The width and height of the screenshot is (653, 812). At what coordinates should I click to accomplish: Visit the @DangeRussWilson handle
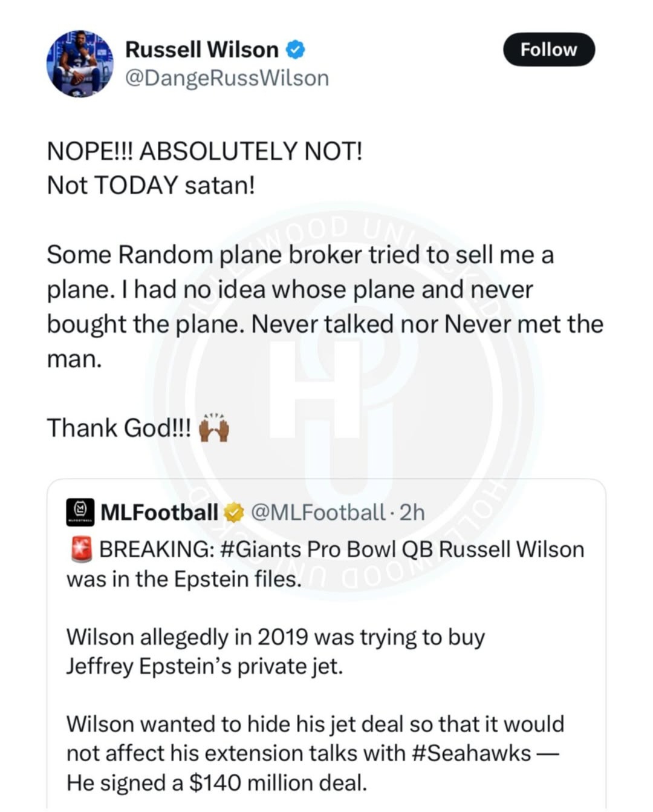coord(227,79)
